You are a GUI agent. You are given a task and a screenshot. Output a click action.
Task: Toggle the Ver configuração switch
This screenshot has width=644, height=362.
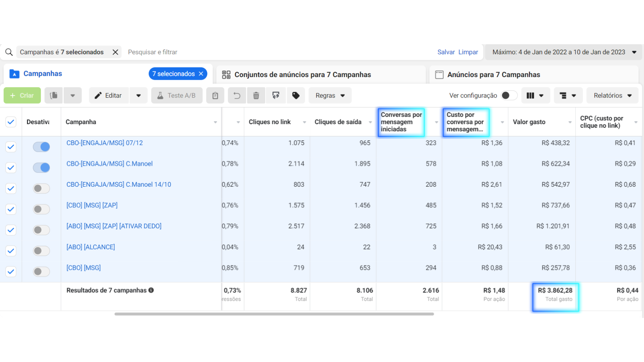(508, 96)
